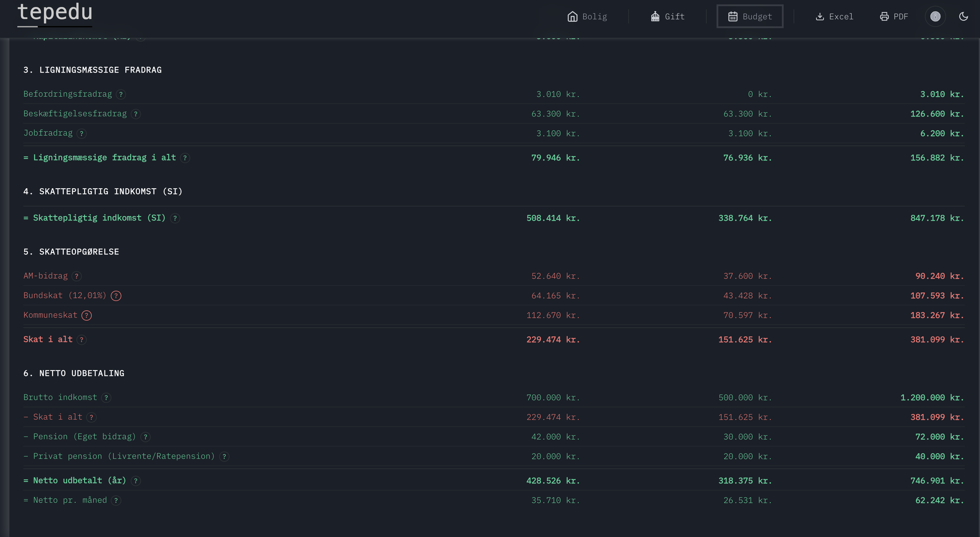980x537 pixels.
Task: Show help for Jobfradrag
Action: (81, 134)
